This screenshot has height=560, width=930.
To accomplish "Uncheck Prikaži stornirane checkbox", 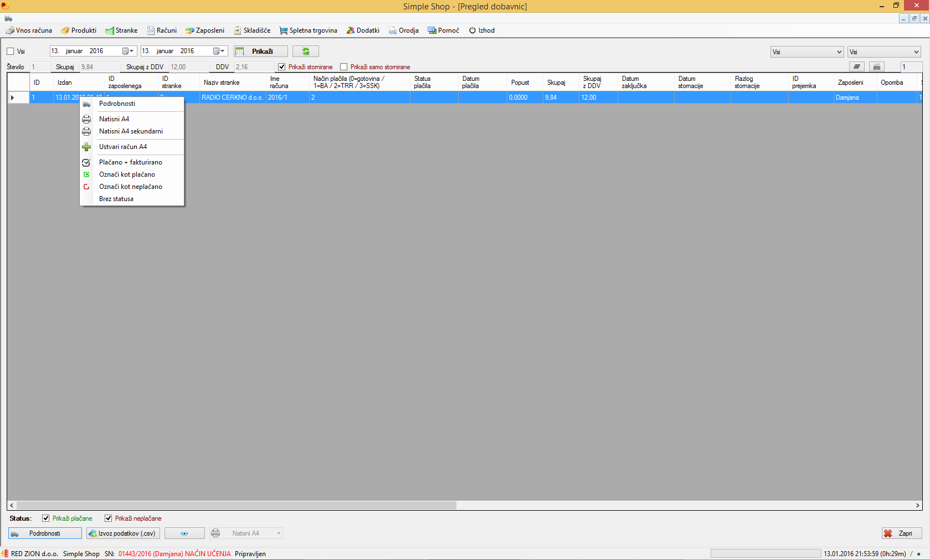I will [x=282, y=67].
